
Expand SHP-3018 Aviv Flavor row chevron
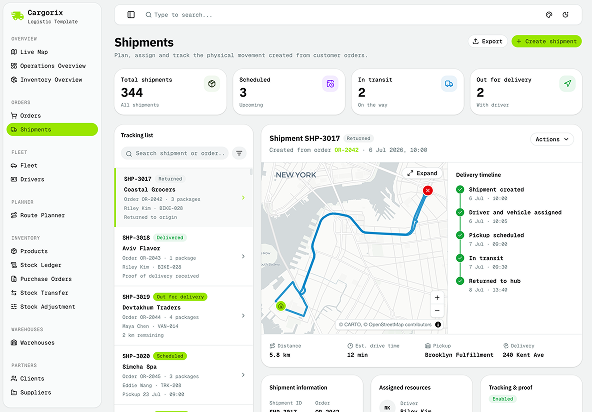pos(243,256)
